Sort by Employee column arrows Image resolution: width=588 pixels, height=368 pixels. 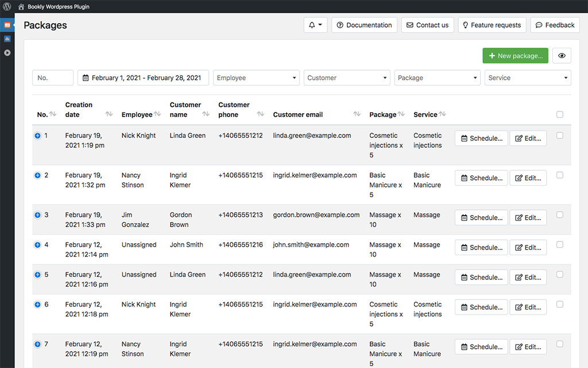point(157,114)
